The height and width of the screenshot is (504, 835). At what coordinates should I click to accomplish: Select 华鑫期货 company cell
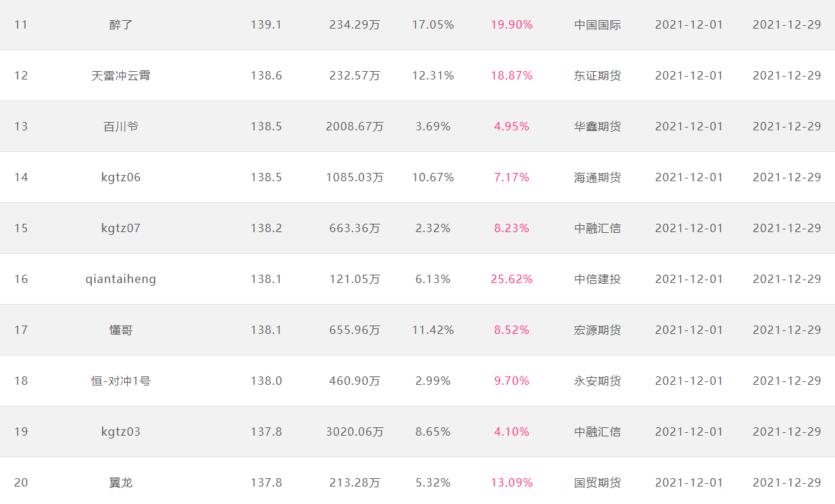pyautogui.click(x=598, y=127)
